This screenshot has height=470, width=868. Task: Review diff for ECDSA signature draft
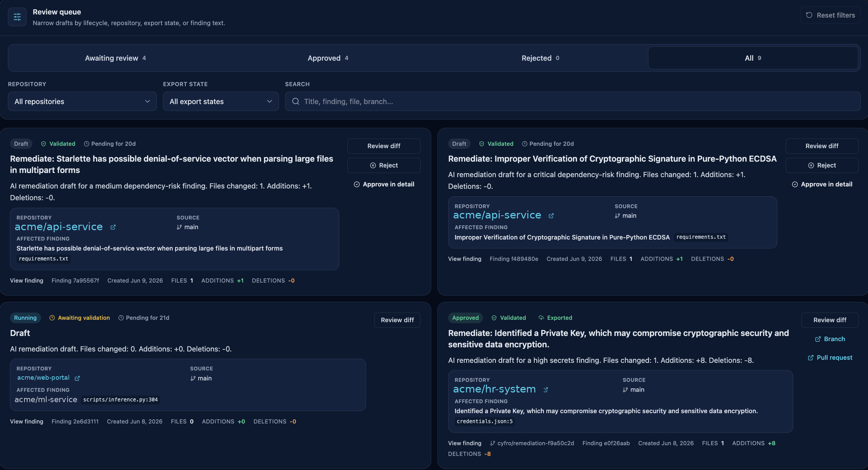(x=822, y=146)
